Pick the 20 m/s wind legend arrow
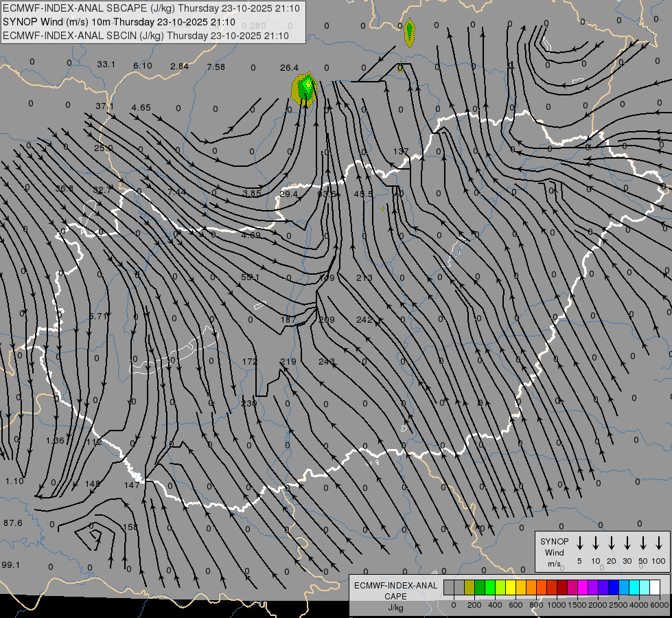 (612, 543)
